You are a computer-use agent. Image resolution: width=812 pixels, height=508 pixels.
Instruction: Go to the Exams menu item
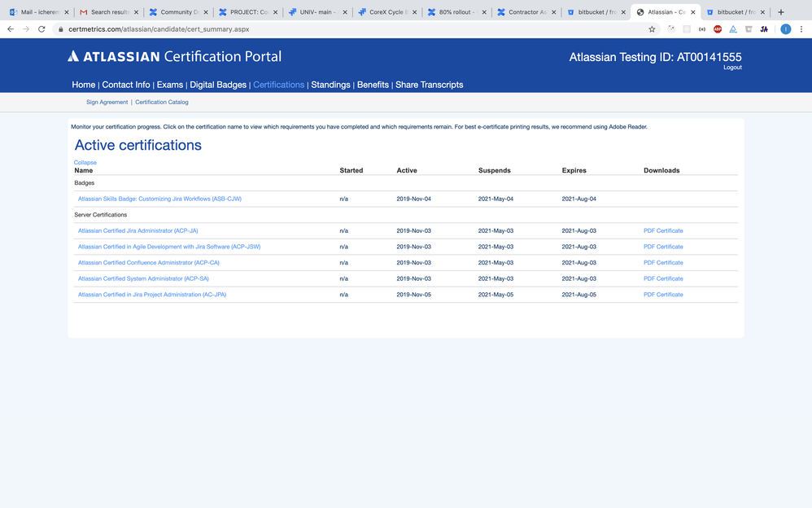click(x=170, y=85)
